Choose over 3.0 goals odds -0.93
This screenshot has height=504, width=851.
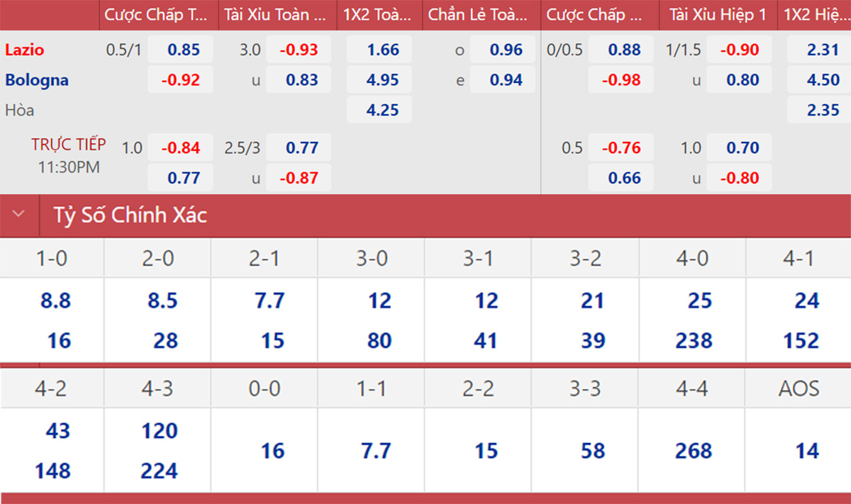[299, 50]
